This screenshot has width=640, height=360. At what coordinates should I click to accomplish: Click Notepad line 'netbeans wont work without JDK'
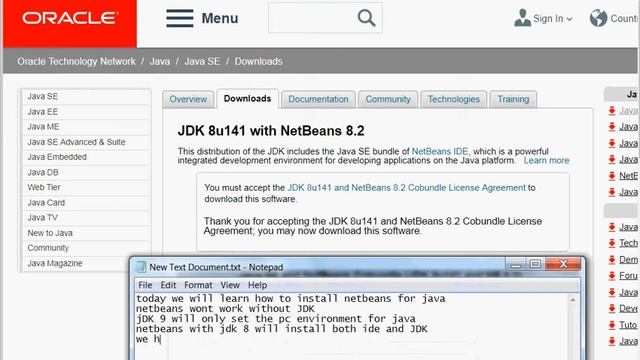coord(225,309)
